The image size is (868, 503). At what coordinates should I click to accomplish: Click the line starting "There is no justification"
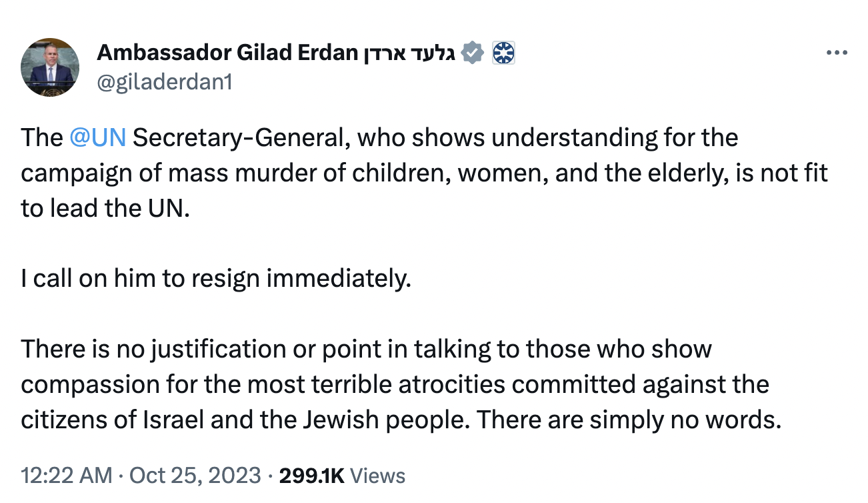pyautogui.click(x=366, y=350)
